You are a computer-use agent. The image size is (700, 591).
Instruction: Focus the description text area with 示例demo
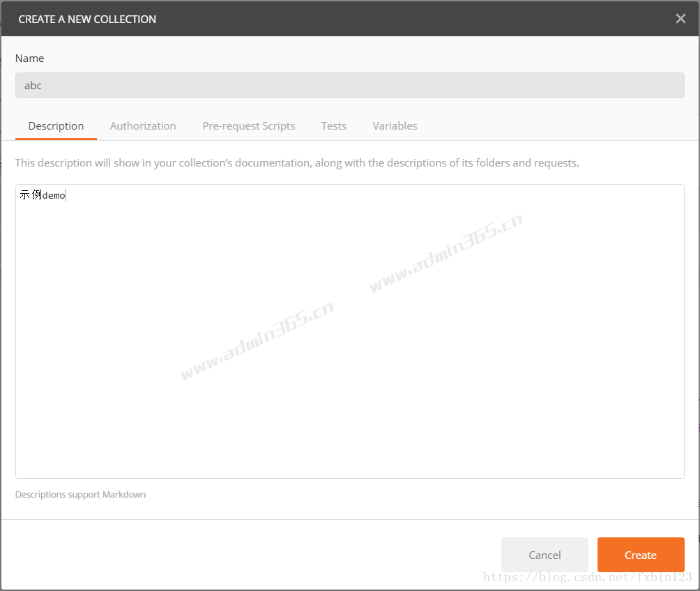[349, 331]
